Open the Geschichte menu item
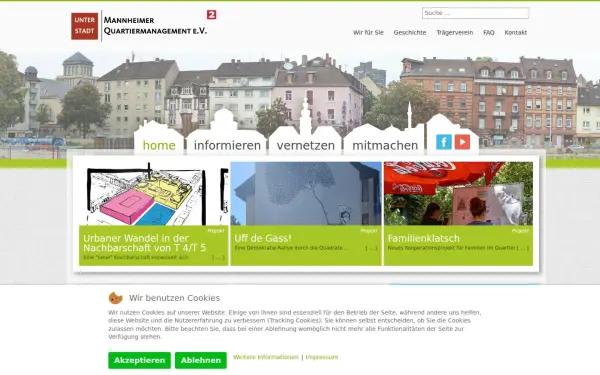 point(410,33)
